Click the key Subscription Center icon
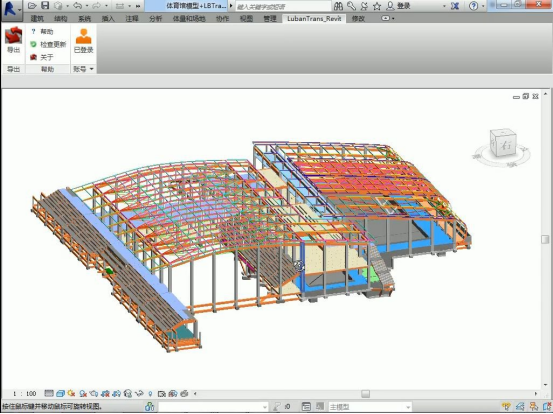The width and height of the screenshot is (553, 414). point(351,6)
